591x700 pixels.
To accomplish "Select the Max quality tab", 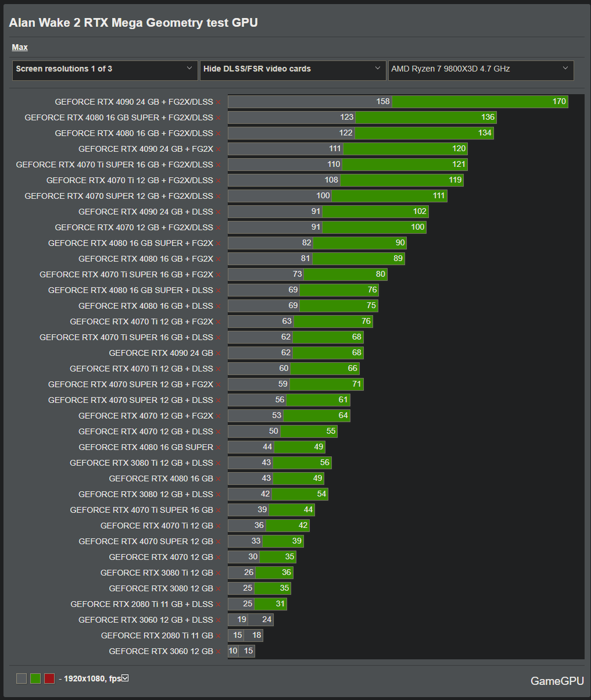I will click(20, 47).
